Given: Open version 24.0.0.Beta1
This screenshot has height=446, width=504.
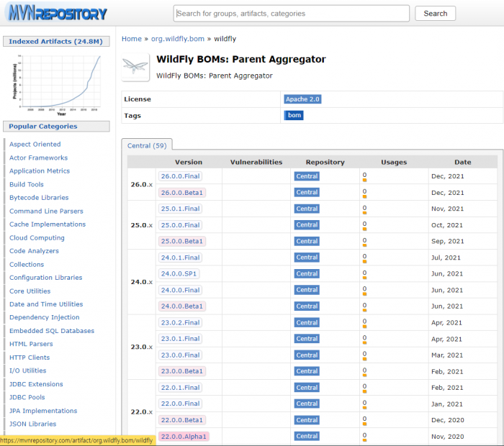Looking at the screenshot, I should pyautogui.click(x=182, y=306).
